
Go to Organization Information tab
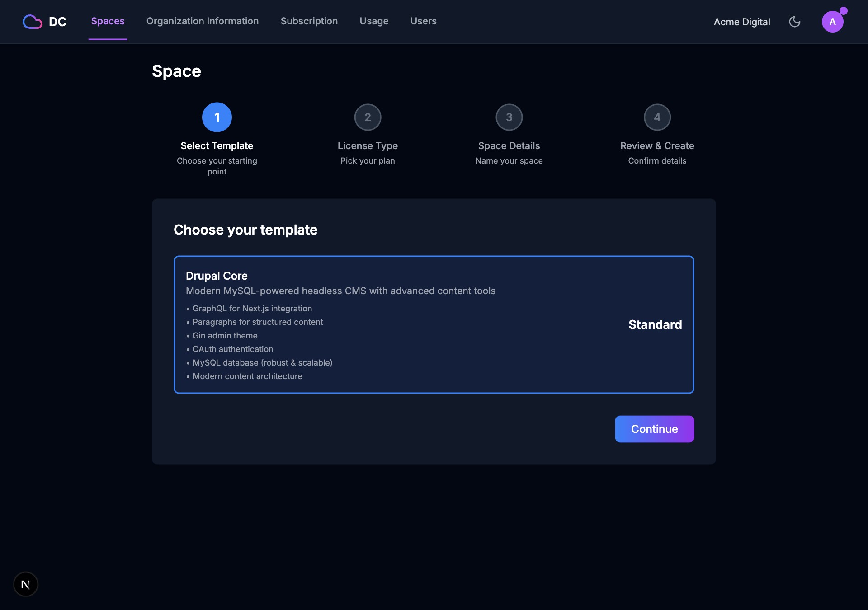202,21
